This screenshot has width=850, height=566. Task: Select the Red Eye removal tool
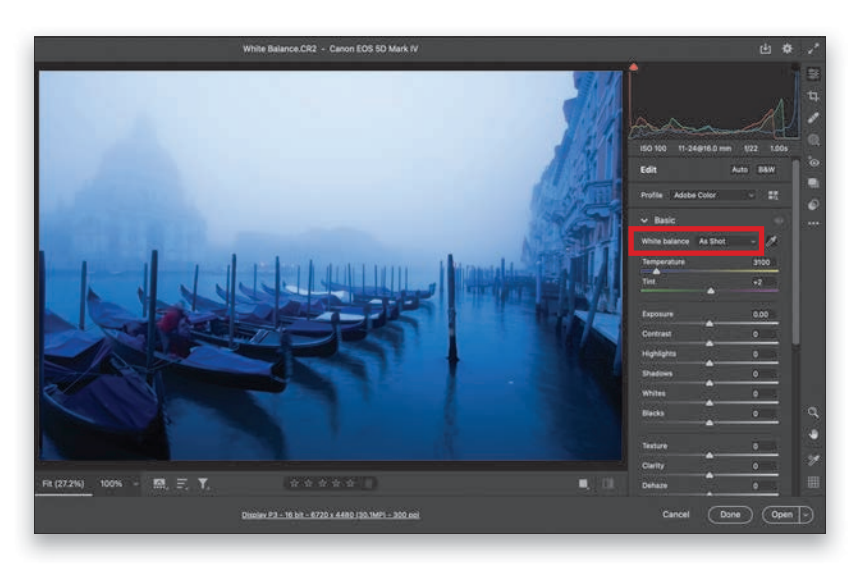pyautogui.click(x=813, y=162)
